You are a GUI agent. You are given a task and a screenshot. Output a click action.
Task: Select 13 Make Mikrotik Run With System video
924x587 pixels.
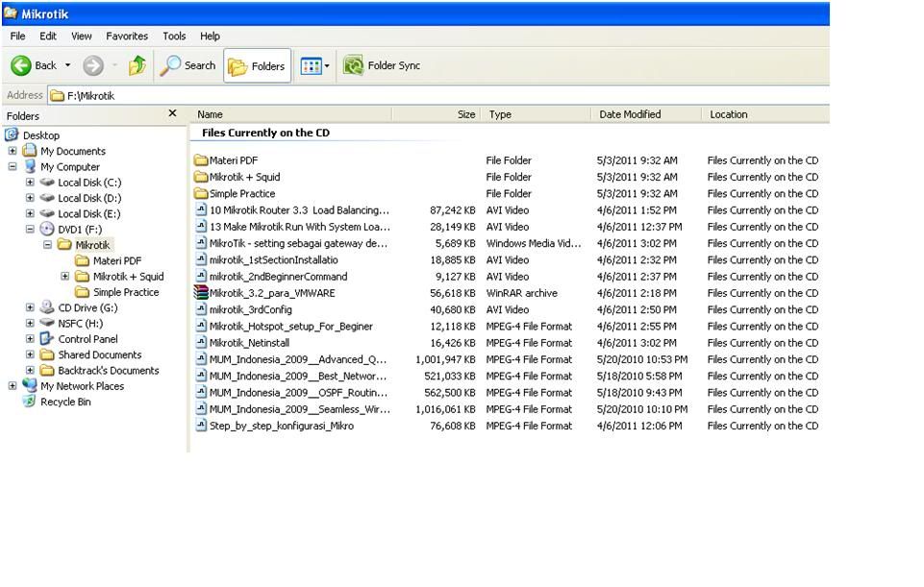(x=299, y=227)
